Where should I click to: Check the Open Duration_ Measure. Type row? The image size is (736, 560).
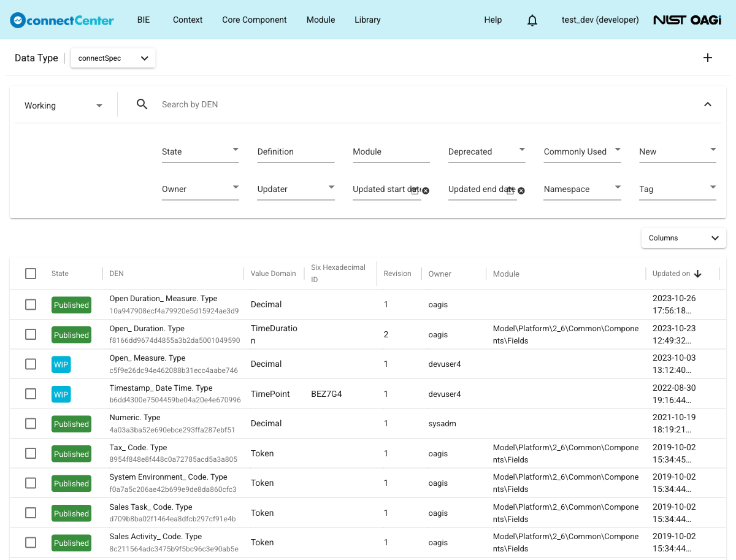point(31,304)
